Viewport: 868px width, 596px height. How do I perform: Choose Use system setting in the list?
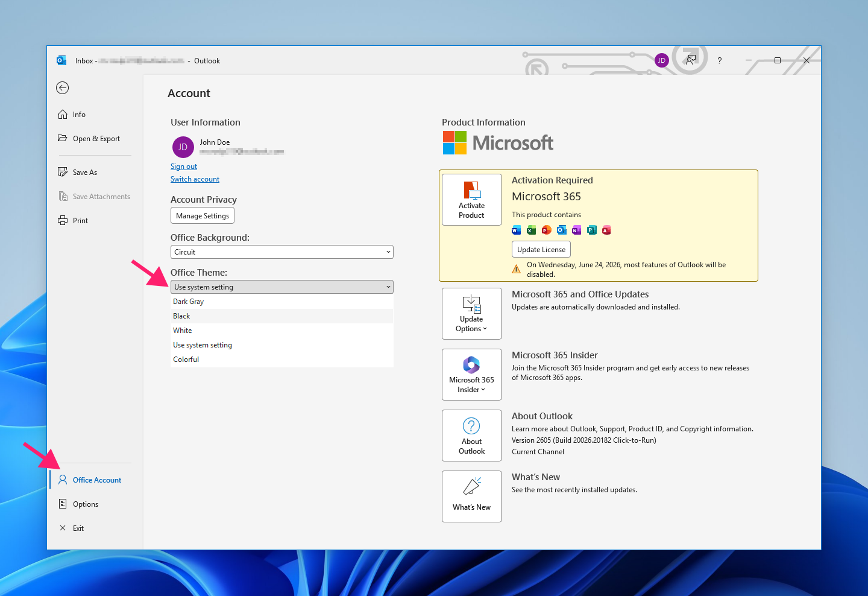[282, 345]
